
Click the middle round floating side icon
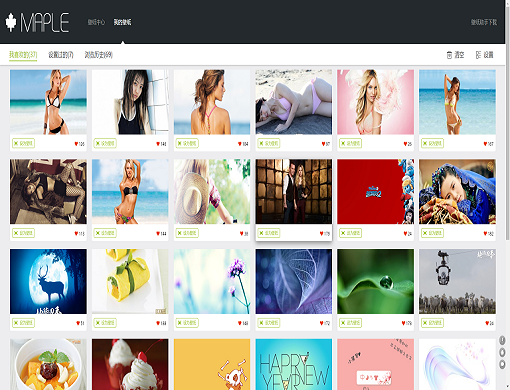click(x=502, y=352)
